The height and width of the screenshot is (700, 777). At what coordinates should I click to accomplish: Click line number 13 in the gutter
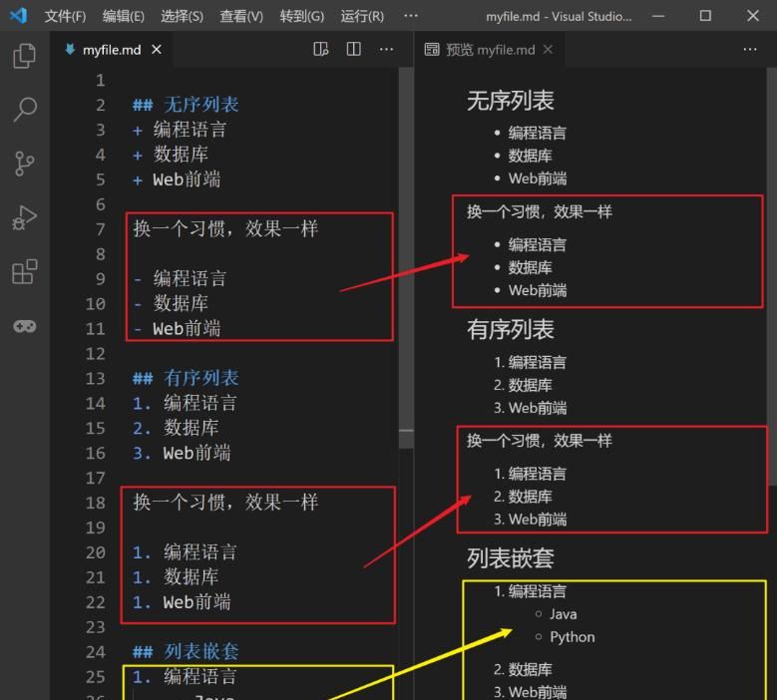click(x=95, y=379)
